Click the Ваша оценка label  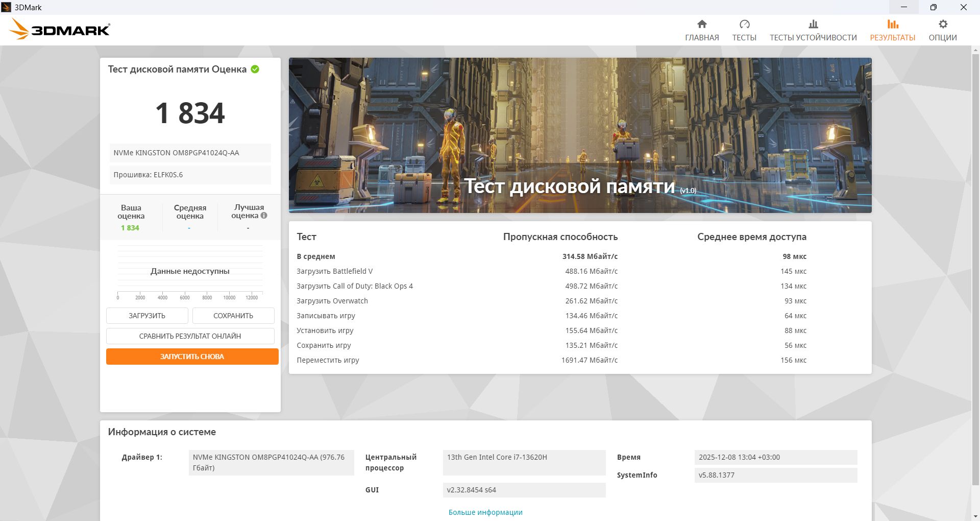pos(131,211)
